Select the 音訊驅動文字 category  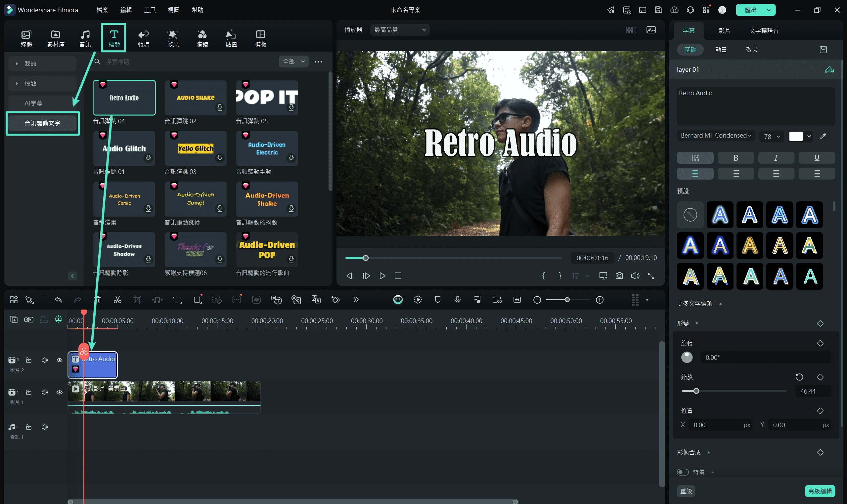pyautogui.click(x=42, y=123)
